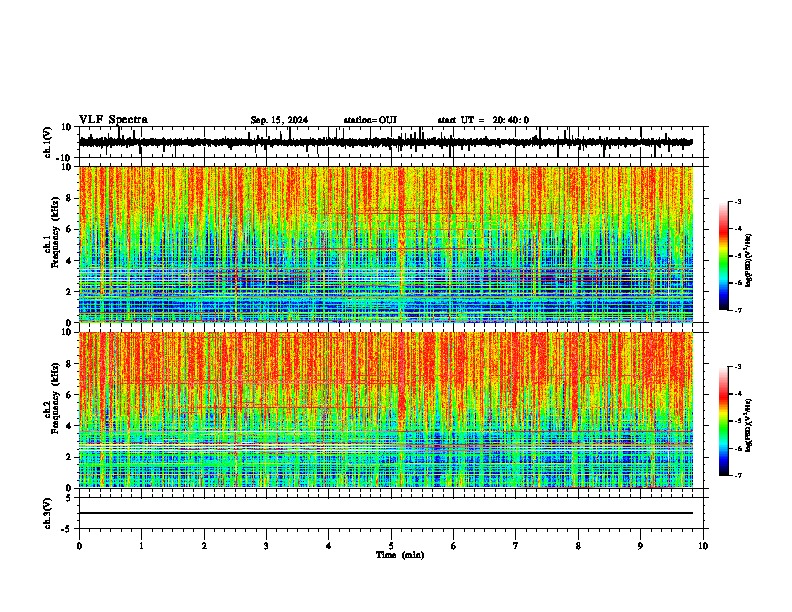Viewport: 792px width, 612px height.
Task: Click the log(PSD) label beside ch.2 color bar
Action: [749, 425]
